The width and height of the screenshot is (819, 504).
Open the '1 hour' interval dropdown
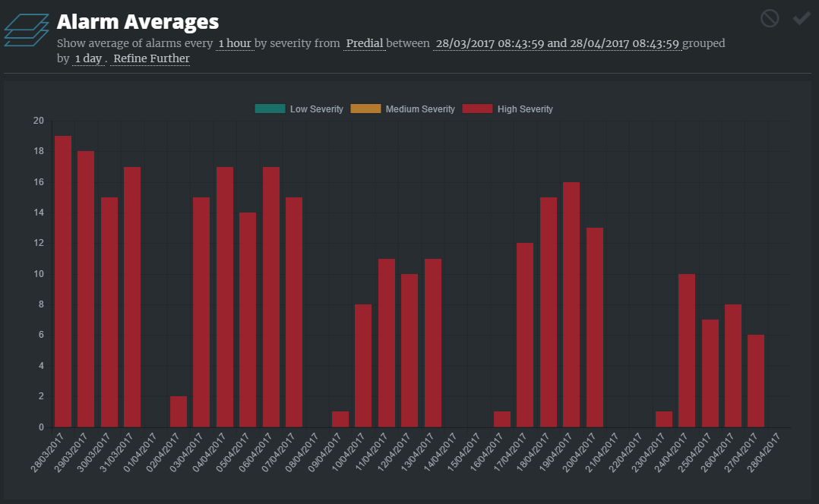click(234, 43)
